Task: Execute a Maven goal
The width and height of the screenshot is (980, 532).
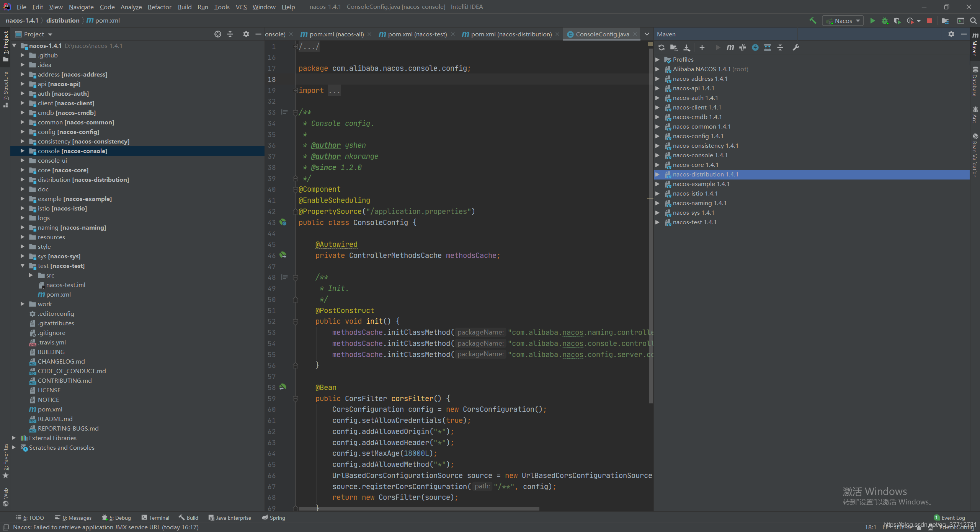Action: 730,47
